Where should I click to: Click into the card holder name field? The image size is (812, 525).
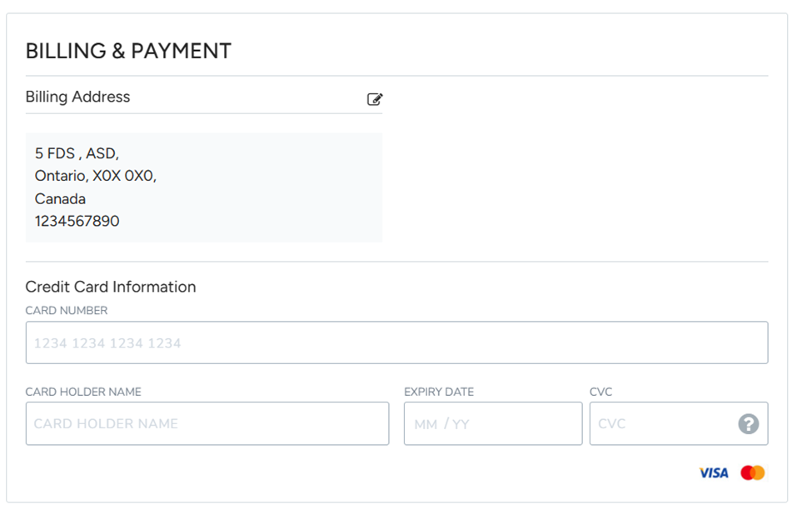click(207, 423)
